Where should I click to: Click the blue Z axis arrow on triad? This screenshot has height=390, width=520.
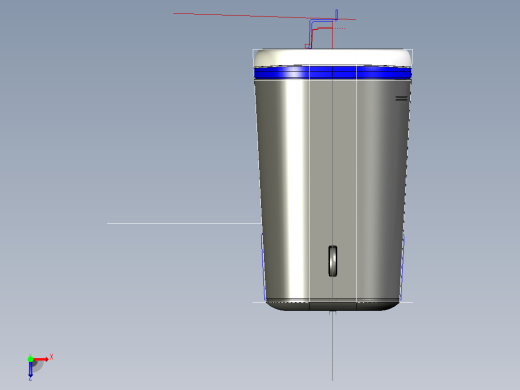[x=30, y=370]
